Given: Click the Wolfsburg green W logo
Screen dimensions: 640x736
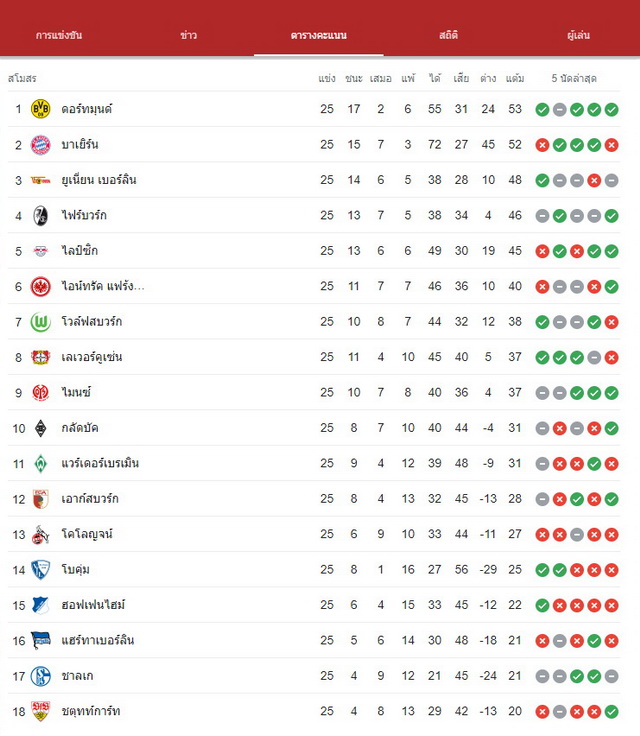Looking at the screenshot, I should pyautogui.click(x=40, y=322).
